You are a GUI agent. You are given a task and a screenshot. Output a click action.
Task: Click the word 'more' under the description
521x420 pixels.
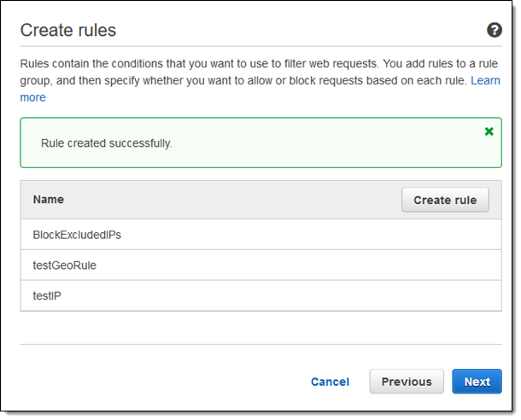click(x=33, y=97)
